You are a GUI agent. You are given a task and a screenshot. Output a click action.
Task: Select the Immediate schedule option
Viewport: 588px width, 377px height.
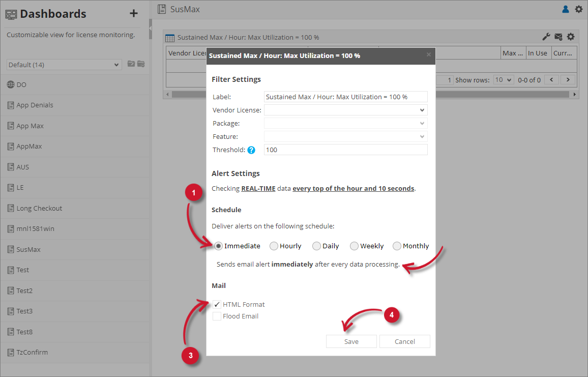pyautogui.click(x=218, y=246)
